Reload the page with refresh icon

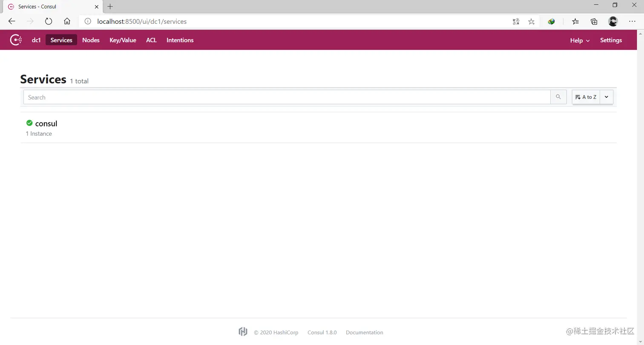click(49, 21)
